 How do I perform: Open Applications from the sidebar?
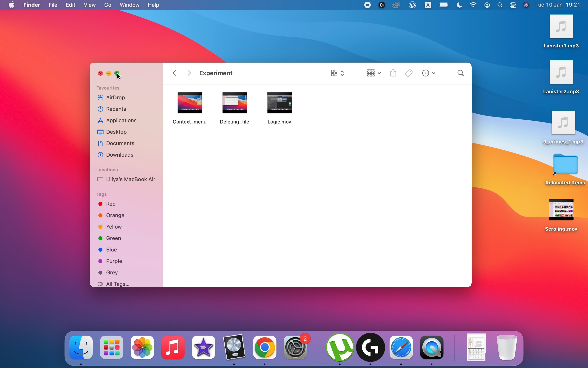click(x=118, y=120)
